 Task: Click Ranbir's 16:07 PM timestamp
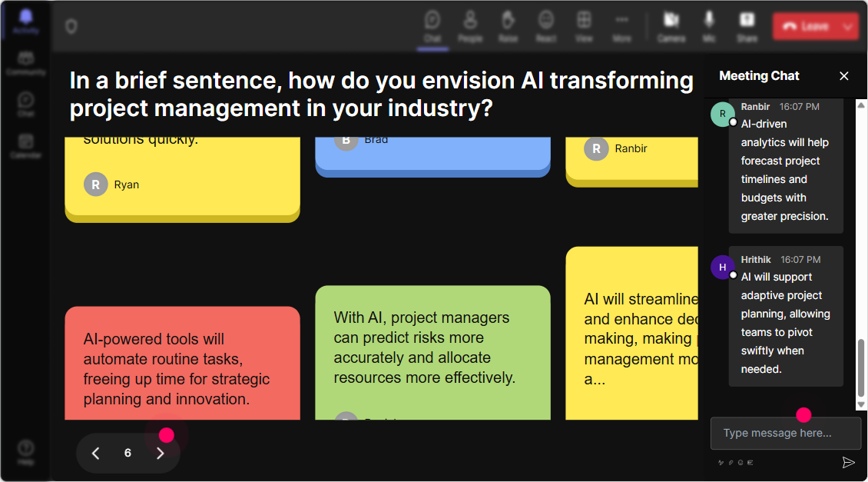800,106
